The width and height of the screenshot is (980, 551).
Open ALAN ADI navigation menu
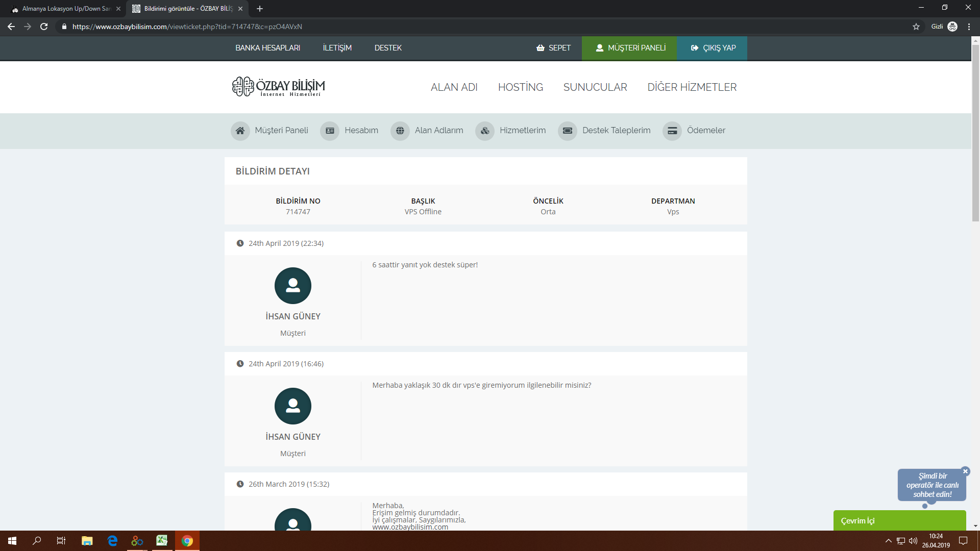click(x=454, y=87)
